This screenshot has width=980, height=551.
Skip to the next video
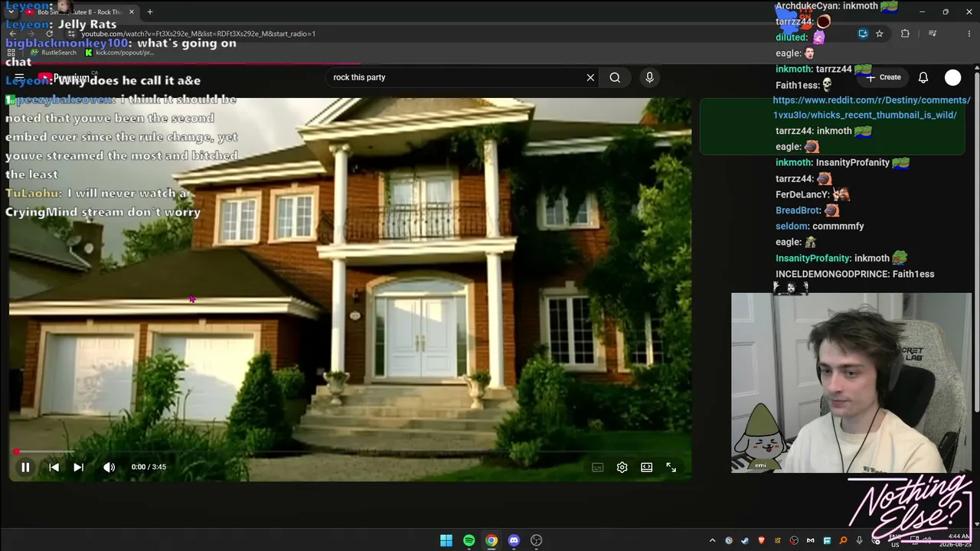point(78,467)
